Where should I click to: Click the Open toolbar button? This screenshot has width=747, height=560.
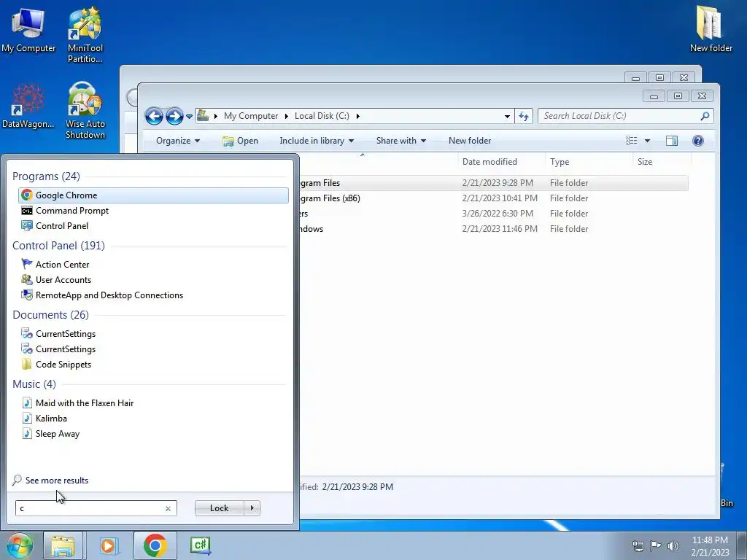241,141
